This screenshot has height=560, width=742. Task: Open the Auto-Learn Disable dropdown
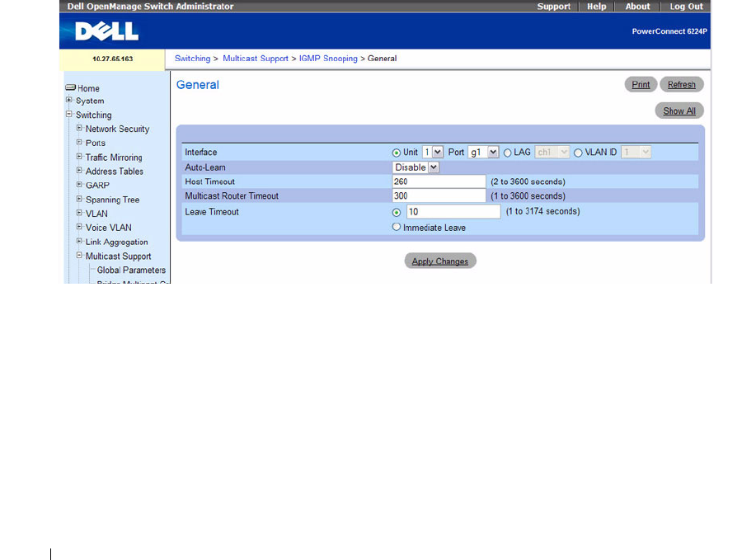[416, 167]
